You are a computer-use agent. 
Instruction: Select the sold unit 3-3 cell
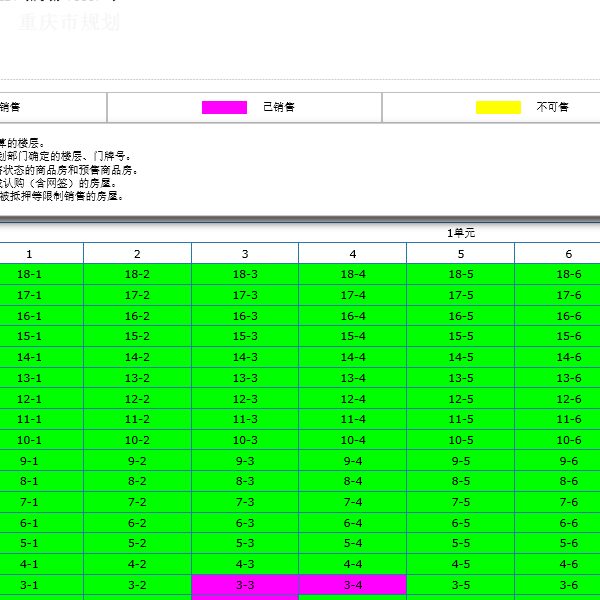(245, 585)
